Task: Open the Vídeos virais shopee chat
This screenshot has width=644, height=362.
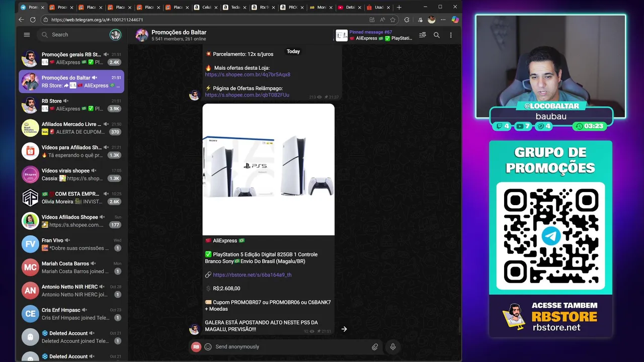Action: [x=71, y=174]
